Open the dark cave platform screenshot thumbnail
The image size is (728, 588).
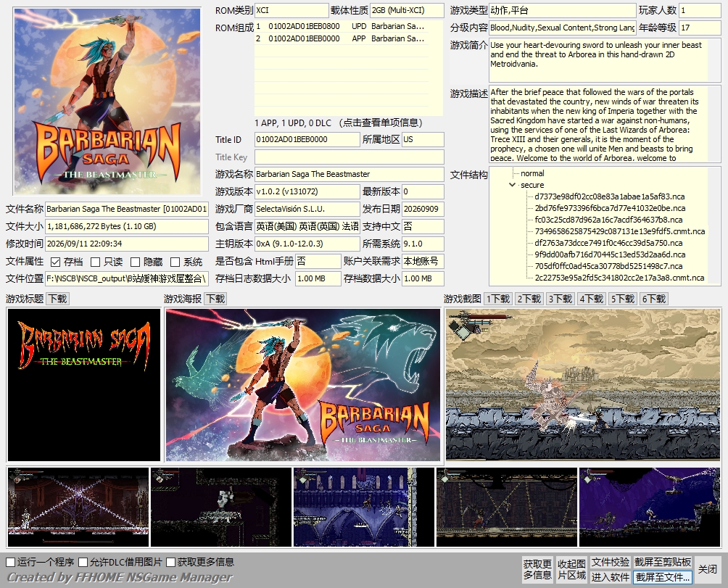point(221,508)
